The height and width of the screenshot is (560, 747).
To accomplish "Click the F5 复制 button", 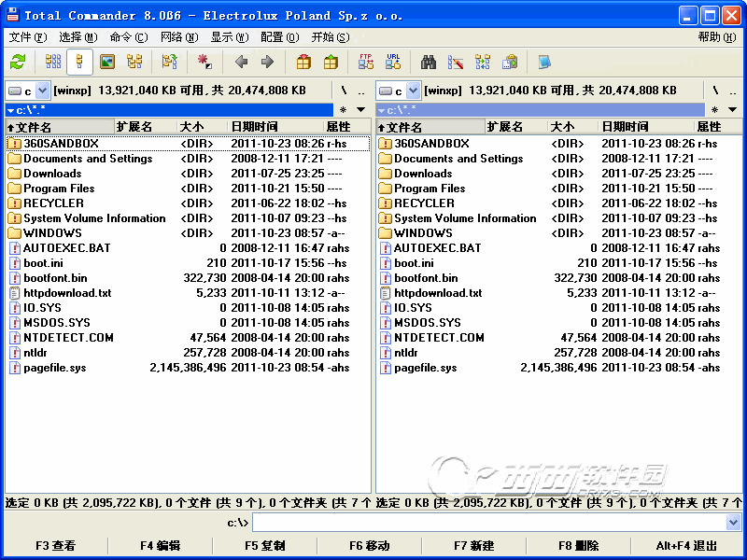I will (265, 546).
